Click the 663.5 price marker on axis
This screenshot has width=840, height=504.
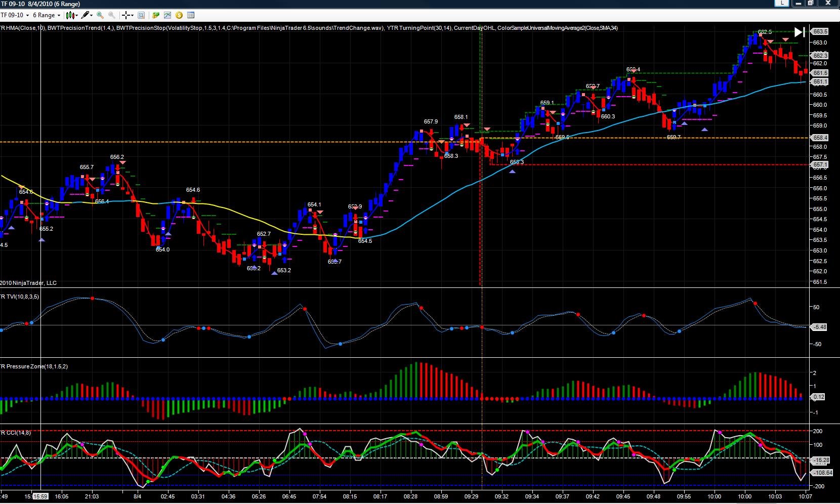tap(820, 31)
